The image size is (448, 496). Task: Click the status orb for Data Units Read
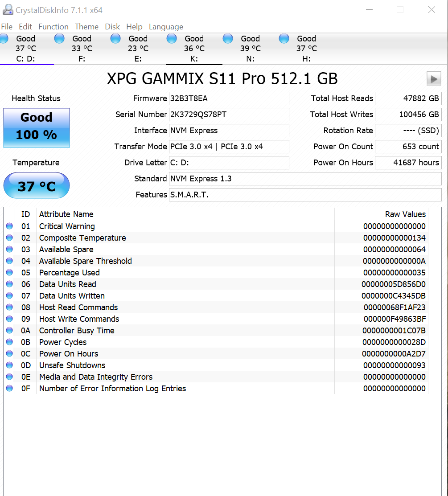point(9,284)
